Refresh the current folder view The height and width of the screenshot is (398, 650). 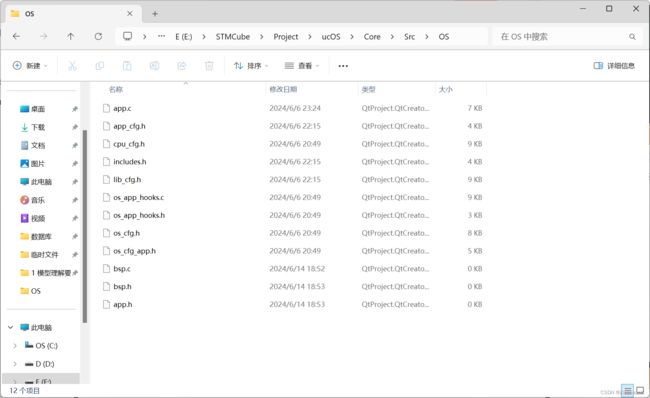98,36
